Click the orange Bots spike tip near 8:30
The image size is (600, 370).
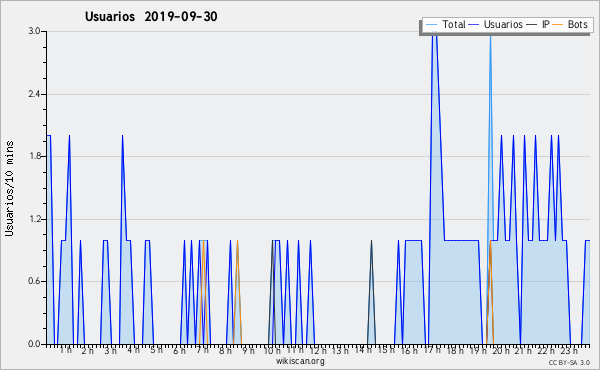click(237, 241)
